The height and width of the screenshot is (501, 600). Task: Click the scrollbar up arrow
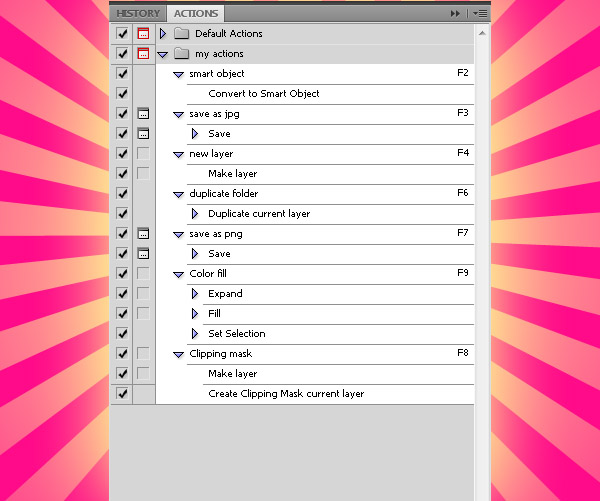482,33
